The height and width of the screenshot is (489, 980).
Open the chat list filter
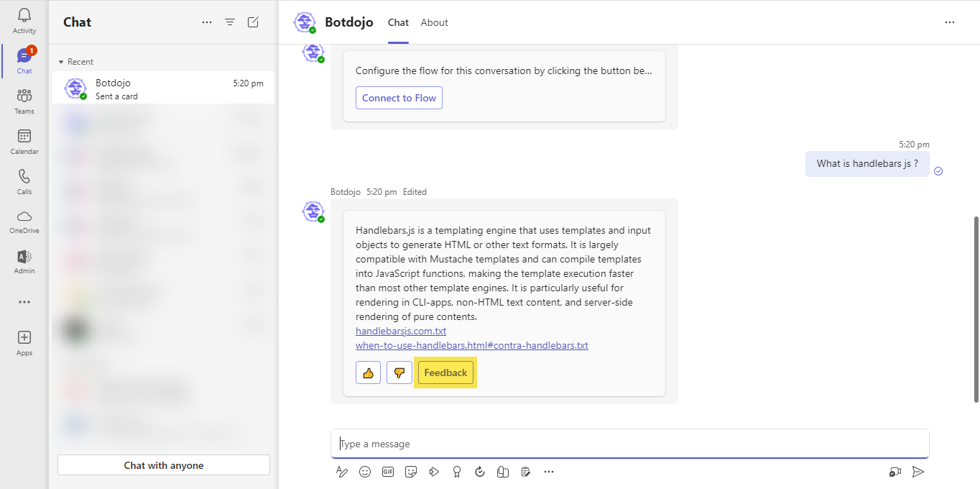coord(230,22)
